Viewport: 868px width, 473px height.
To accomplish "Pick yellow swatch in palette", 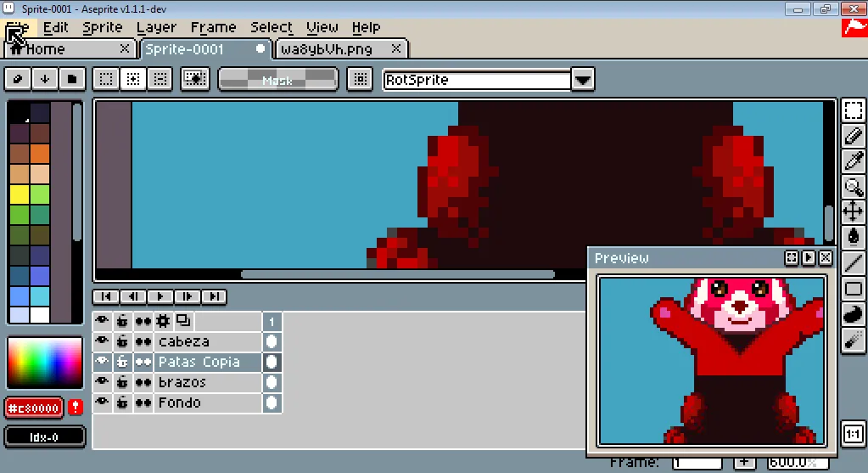I will pyautogui.click(x=20, y=194).
